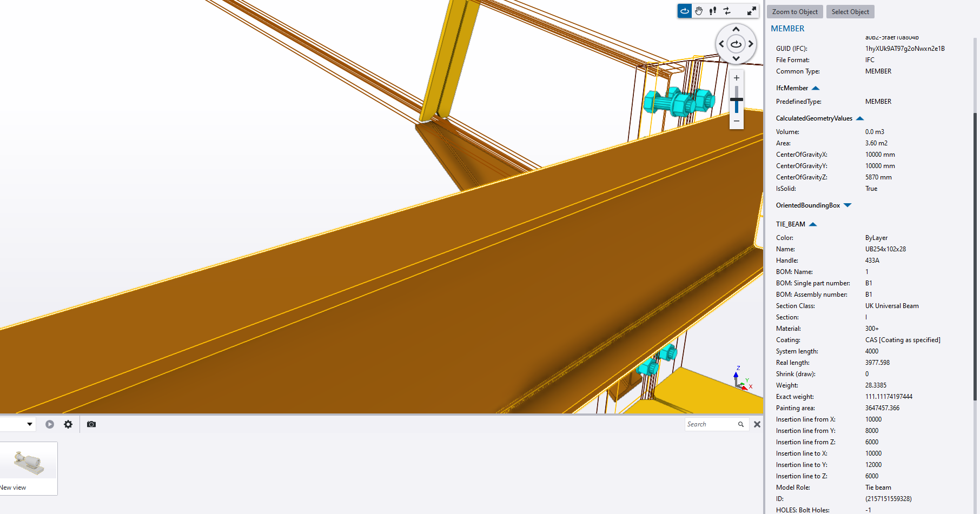The image size is (980, 514).
Task: Click the Color value ByLayer
Action: 876,238
